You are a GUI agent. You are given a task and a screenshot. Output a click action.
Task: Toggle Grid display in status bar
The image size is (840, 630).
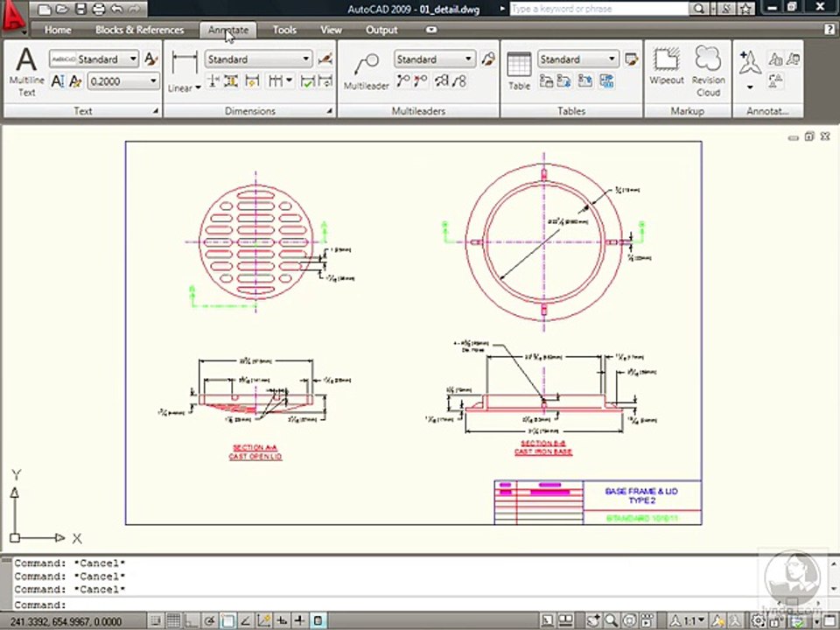click(x=173, y=620)
